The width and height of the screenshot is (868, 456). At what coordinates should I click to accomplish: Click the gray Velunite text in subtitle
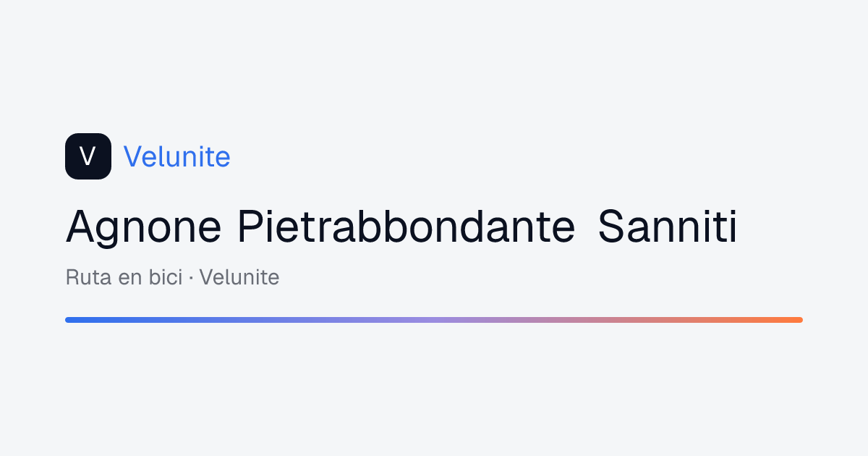point(239,277)
